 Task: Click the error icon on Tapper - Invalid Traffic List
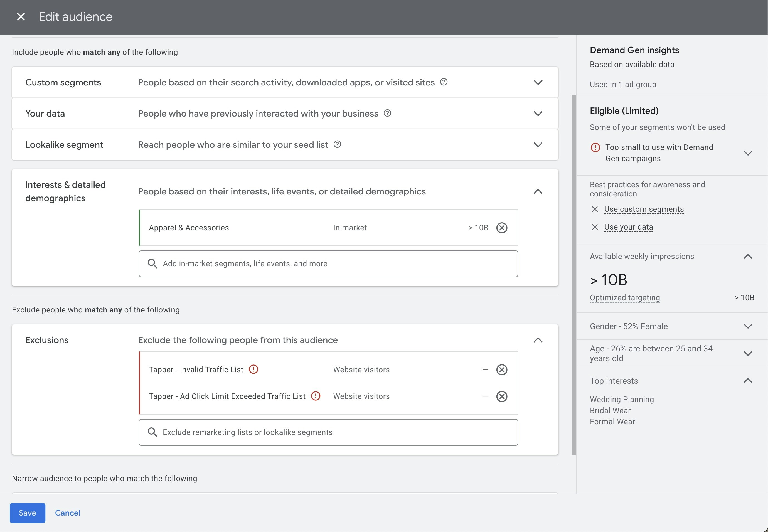(x=254, y=369)
